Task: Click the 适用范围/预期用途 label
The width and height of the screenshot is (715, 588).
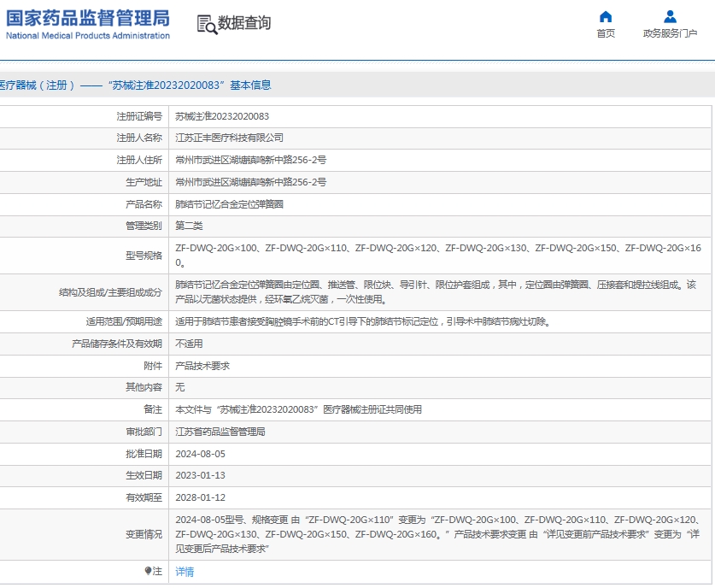Action: 124,322
